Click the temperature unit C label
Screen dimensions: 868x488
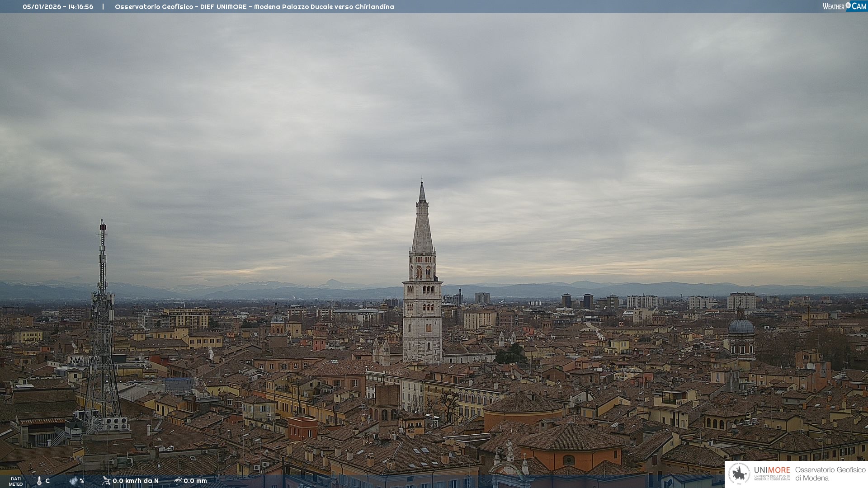click(47, 481)
